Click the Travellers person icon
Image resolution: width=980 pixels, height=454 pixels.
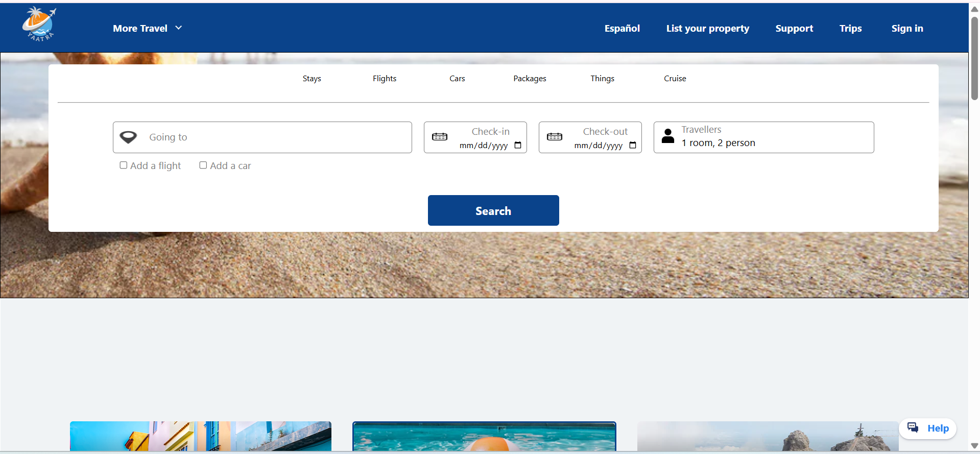[668, 136]
